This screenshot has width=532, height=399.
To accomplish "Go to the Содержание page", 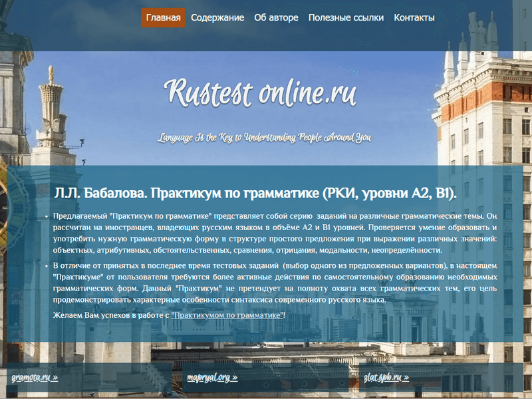I will click(x=217, y=18).
